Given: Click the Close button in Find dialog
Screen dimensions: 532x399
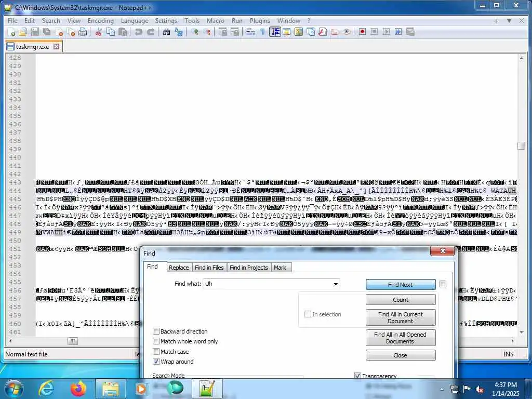Looking at the screenshot, I should [x=401, y=355].
